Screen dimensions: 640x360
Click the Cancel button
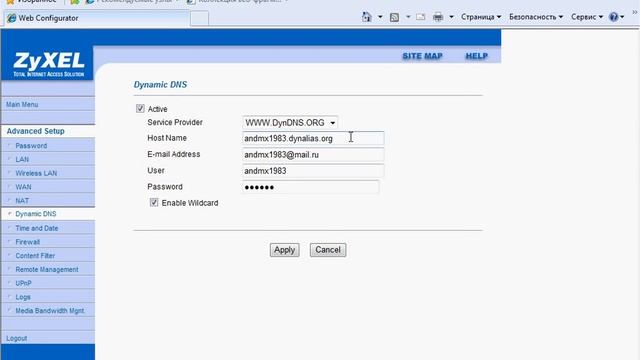point(328,250)
